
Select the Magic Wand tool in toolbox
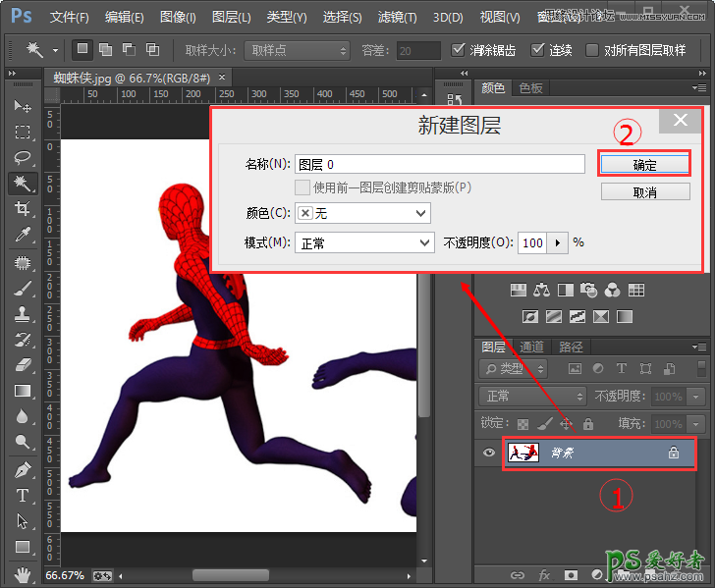coord(22,184)
